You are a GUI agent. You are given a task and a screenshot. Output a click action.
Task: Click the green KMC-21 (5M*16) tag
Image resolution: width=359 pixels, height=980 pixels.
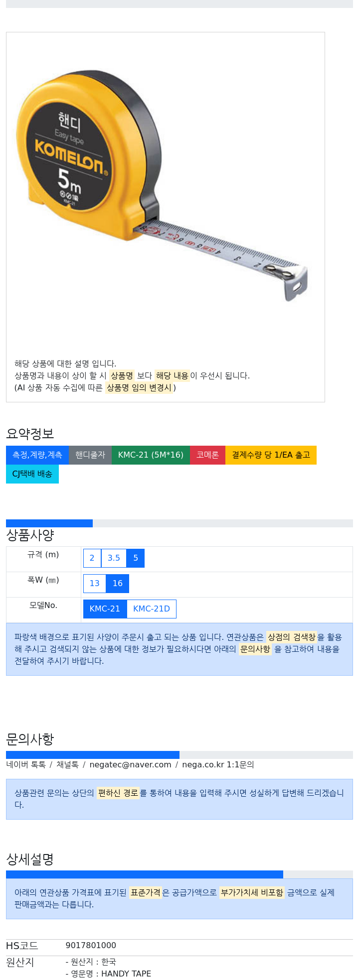[151, 455]
